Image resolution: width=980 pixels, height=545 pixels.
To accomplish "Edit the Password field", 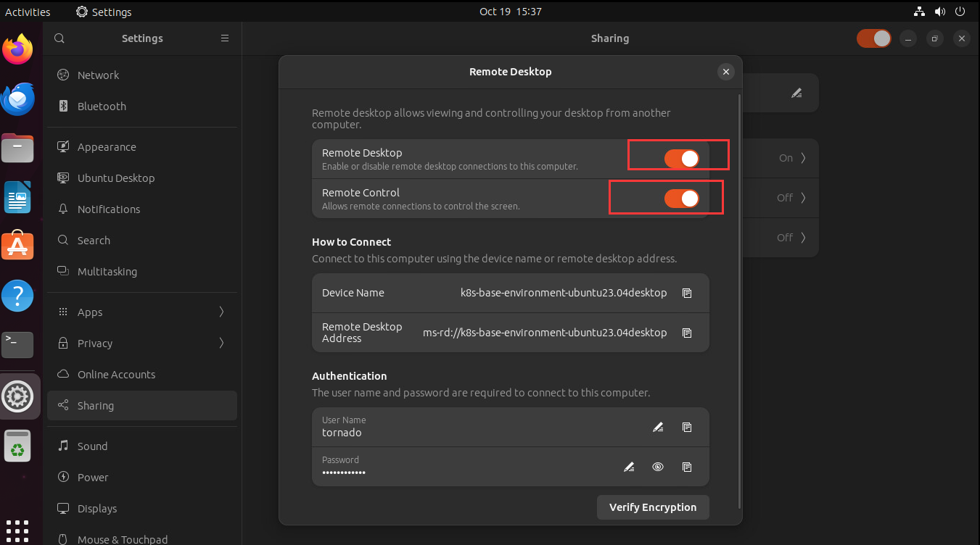I will click(x=629, y=467).
